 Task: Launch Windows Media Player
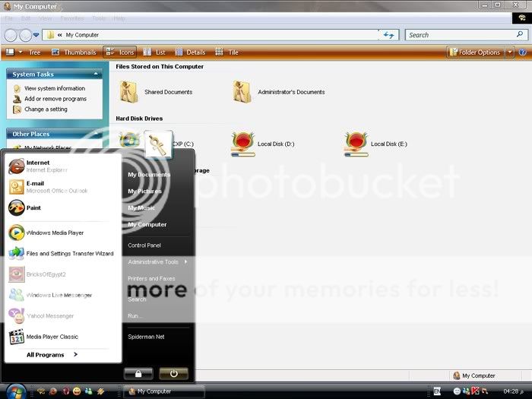pyautogui.click(x=46, y=233)
